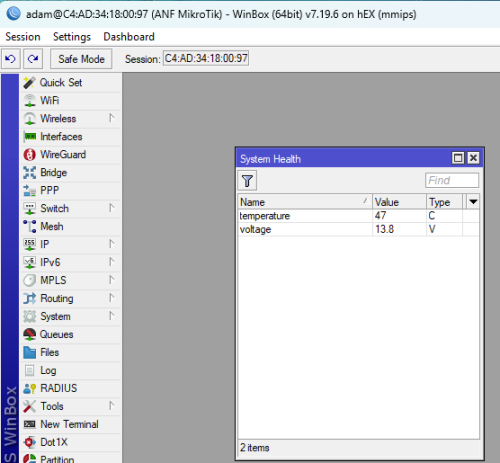
Task: Click the Wireless antenna icon
Action: point(29,119)
